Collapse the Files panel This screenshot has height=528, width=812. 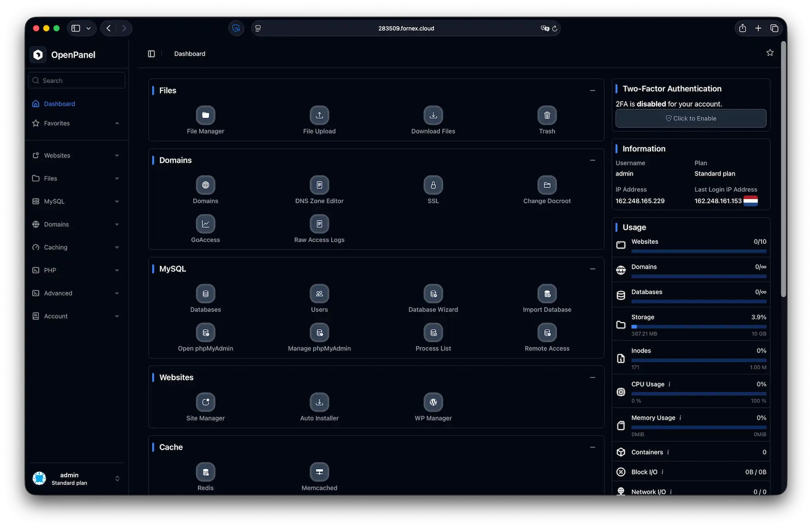pos(592,90)
